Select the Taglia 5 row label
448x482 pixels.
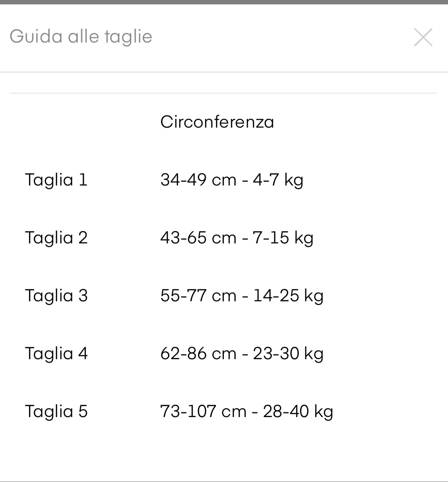pyautogui.click(x=56, y=411)
